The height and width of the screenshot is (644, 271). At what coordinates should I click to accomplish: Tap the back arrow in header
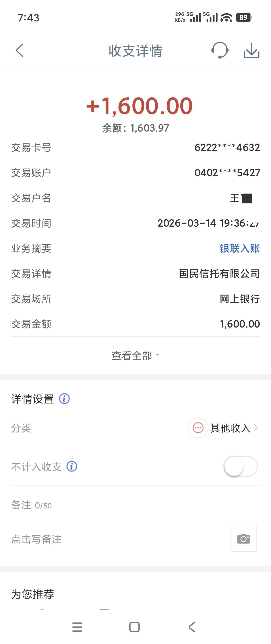click(x=19, y=50)
